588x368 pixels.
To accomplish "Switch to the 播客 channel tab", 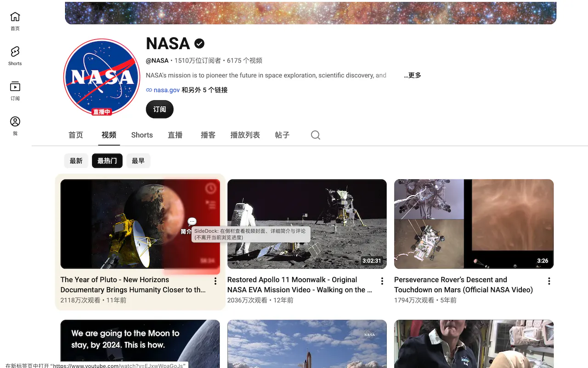I will point(208,135).
